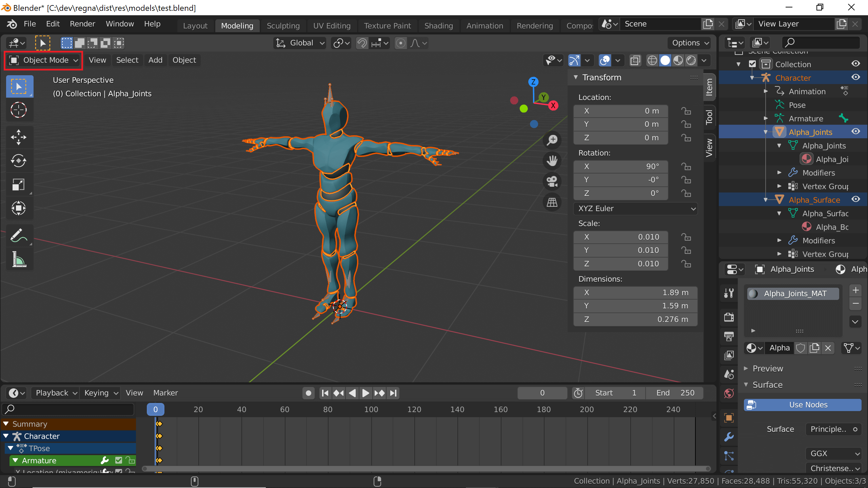Activate the Select Box tool
This screenshot has height=488, width=868.
[19, 86]
